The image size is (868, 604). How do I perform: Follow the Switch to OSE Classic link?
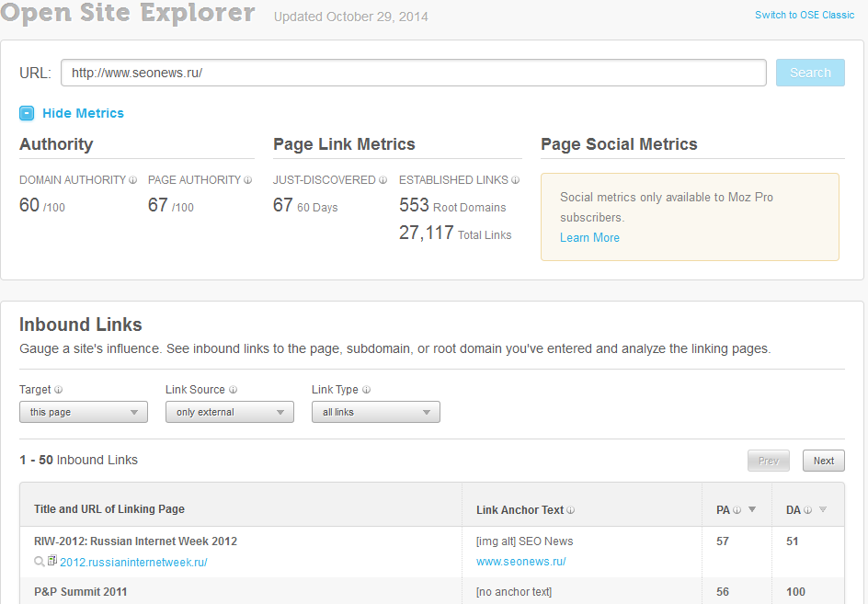(x=805, y=15)
